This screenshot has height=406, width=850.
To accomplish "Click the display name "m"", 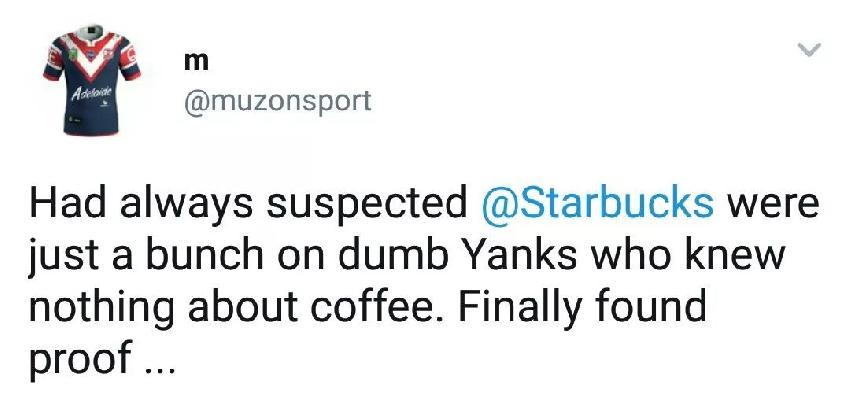I will (x=196, y=62).
